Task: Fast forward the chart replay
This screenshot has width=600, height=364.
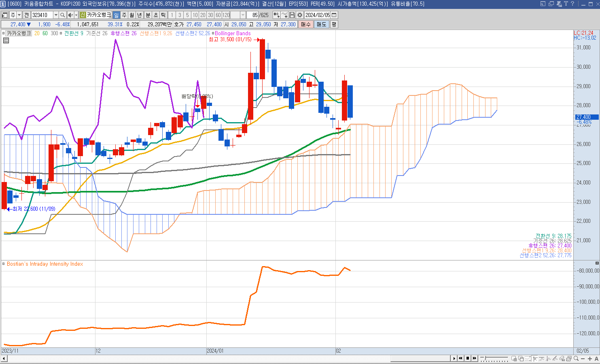Action: 475,358
